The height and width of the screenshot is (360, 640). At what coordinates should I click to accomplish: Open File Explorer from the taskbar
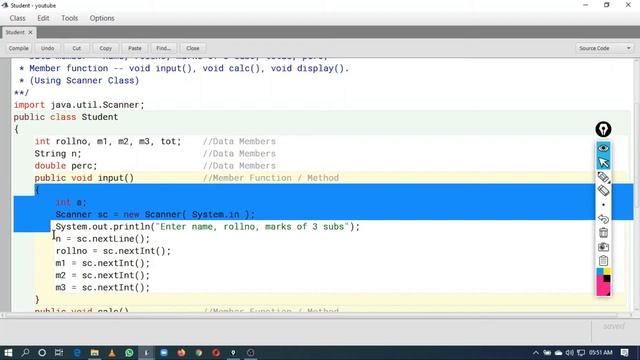(x=94, y=352)
